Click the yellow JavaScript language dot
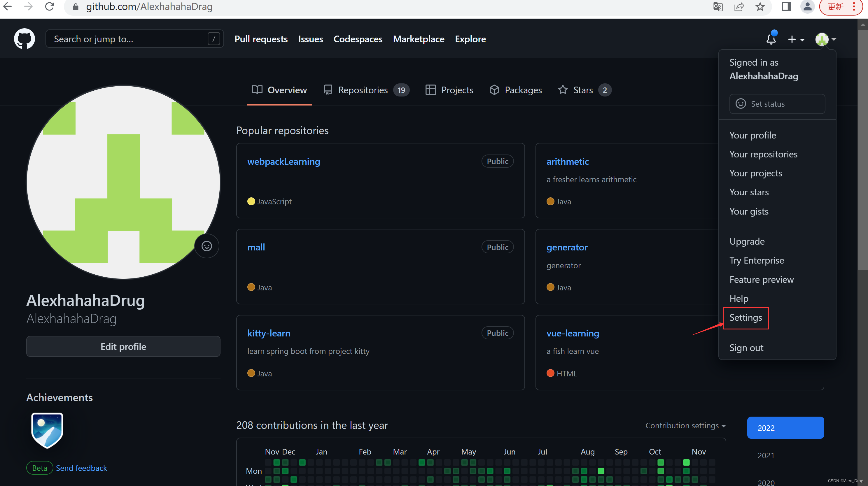The width and height of the screenshot is (868, 486). point(251,201)
